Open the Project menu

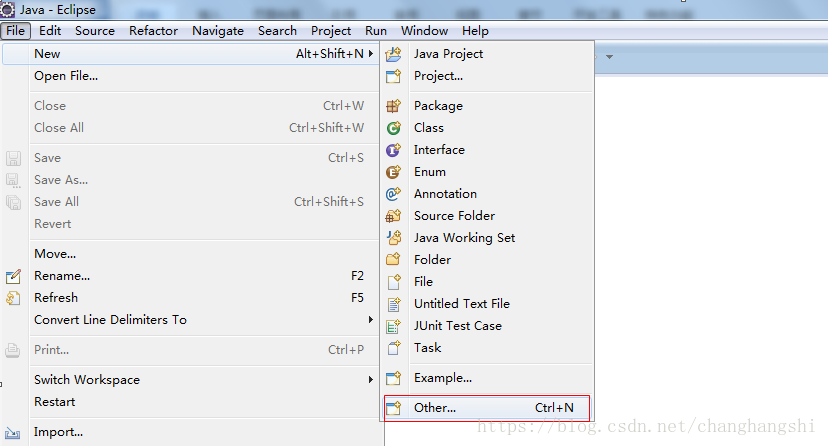[x=331, y=31]
